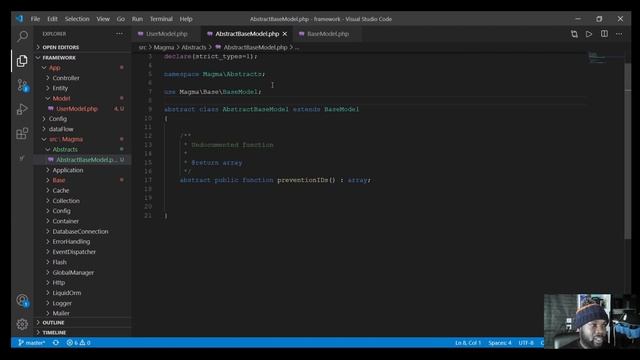The width and height of the screenshot is (640, 360).
Task: Open the Help menu
Action: tap(186, 19)
